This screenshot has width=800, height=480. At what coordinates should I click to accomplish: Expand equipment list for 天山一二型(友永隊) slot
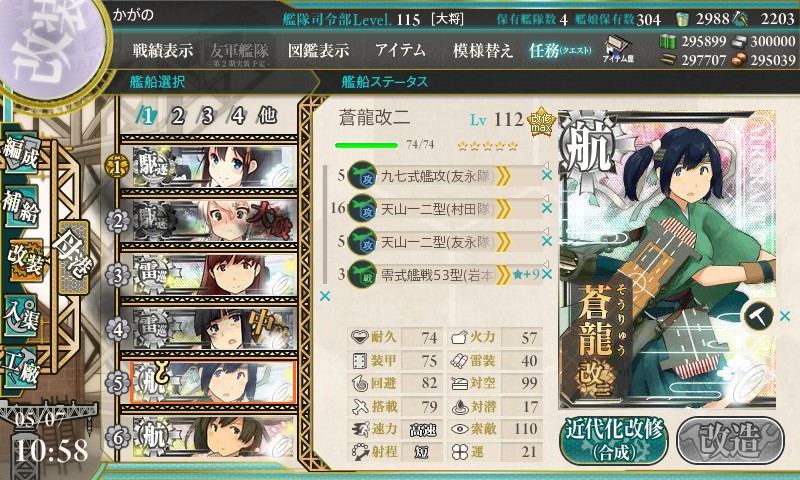tap(503, 242)
